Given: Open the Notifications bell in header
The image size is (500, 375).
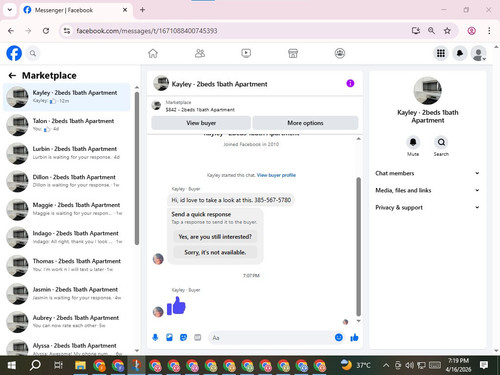Looking at the screenshot, I should click(x=460, y=53).
